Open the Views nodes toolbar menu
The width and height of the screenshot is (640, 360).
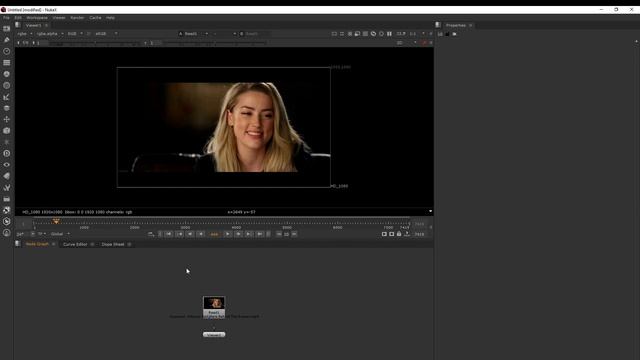tap(7, 164)
